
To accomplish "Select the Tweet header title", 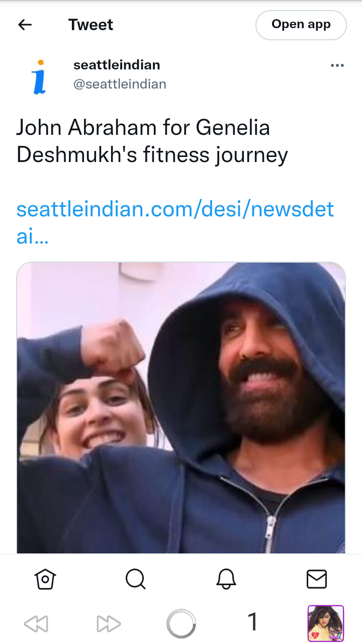I will click(91, 25).
